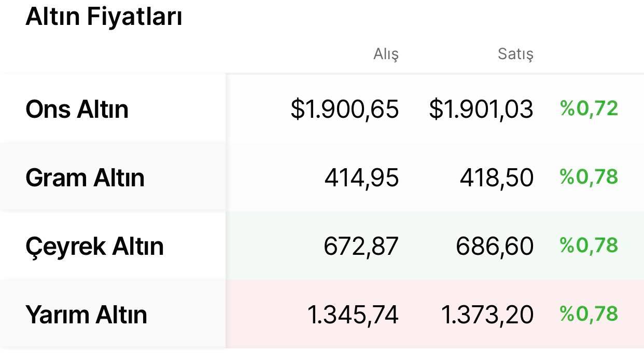Click the pink-highlighted Yarım Altın price area
The height and width of the screenshot is (355, 644).
tap(435, 314)
